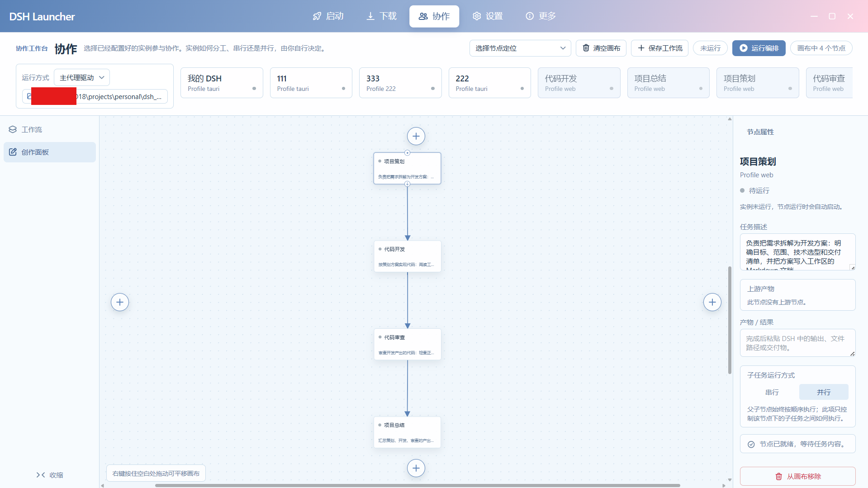
Task: Click the 任务描述 text area
Action: click(797, 252)
